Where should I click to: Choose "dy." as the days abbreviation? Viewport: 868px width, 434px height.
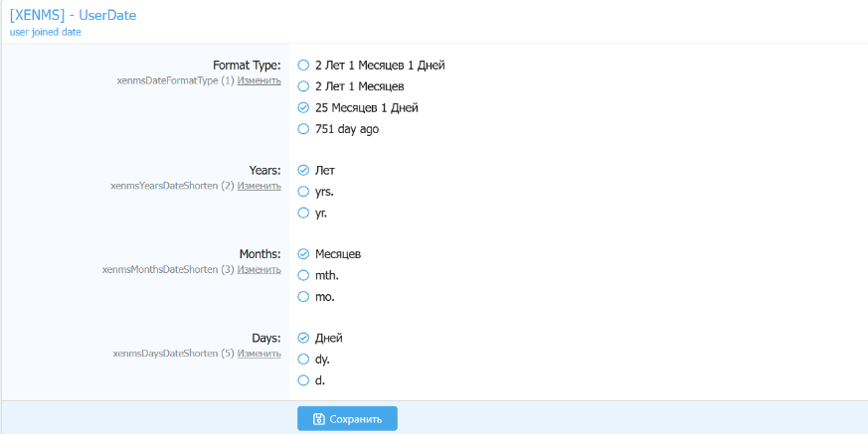304,359
